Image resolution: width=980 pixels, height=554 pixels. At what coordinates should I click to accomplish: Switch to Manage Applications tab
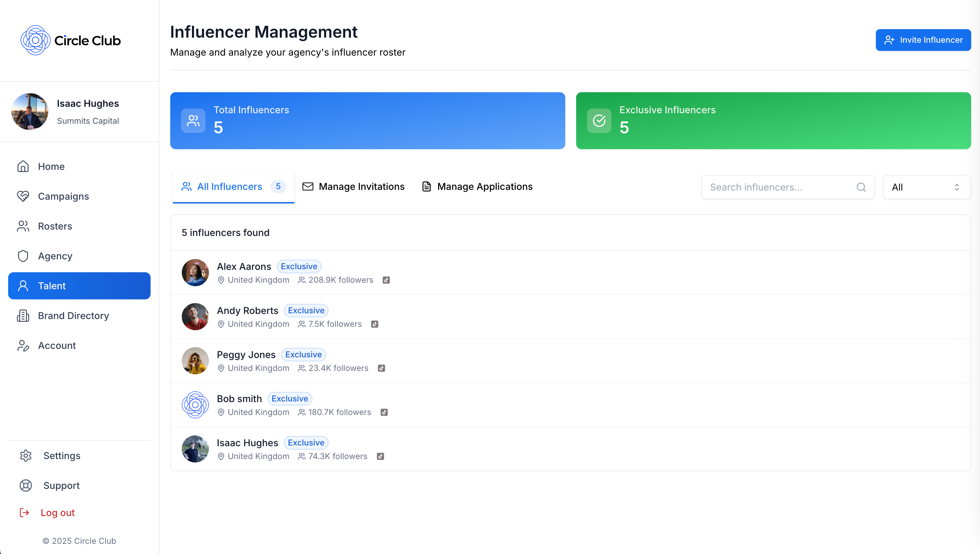tap(477, 186)
